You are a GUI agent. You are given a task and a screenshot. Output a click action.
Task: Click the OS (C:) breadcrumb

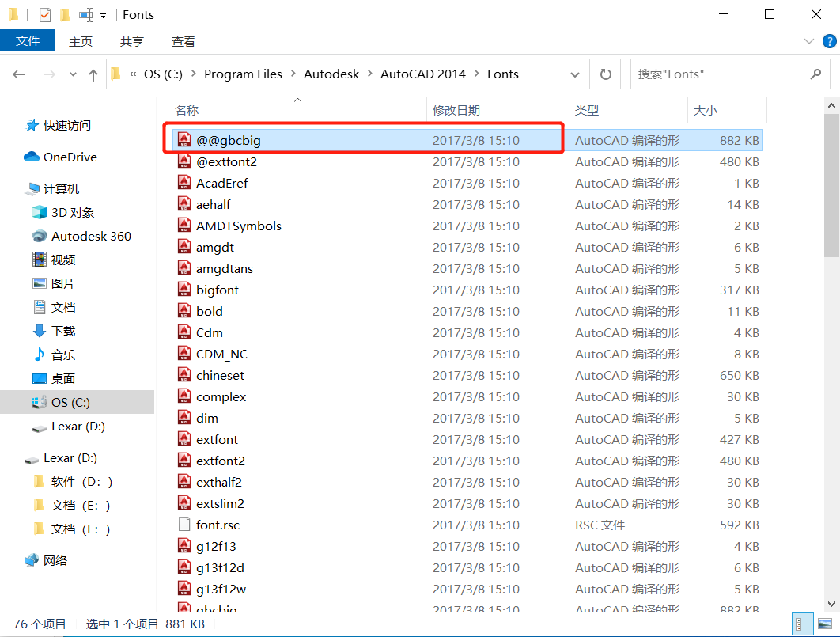click(x=163, y=74)
